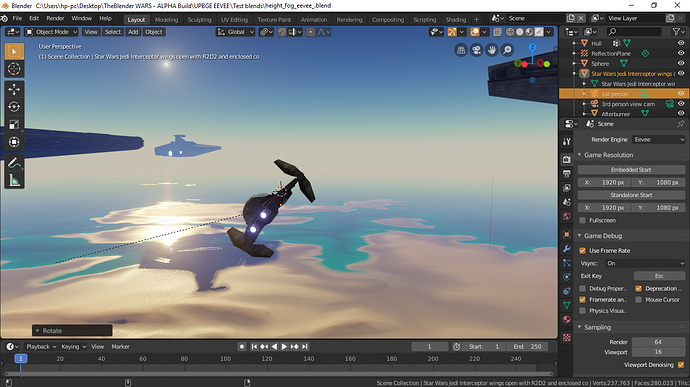Image resolution: width=690 pixels, height=387 pixels.
Task: Toggle the Deprecation warnings checkbox
Action: (x=639, y=288)
